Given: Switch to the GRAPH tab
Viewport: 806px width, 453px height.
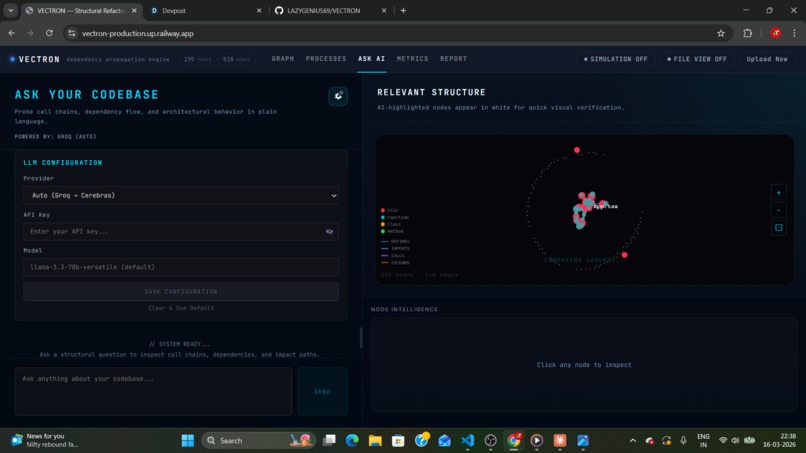Looking at the screenshot, I should point(283,59).
